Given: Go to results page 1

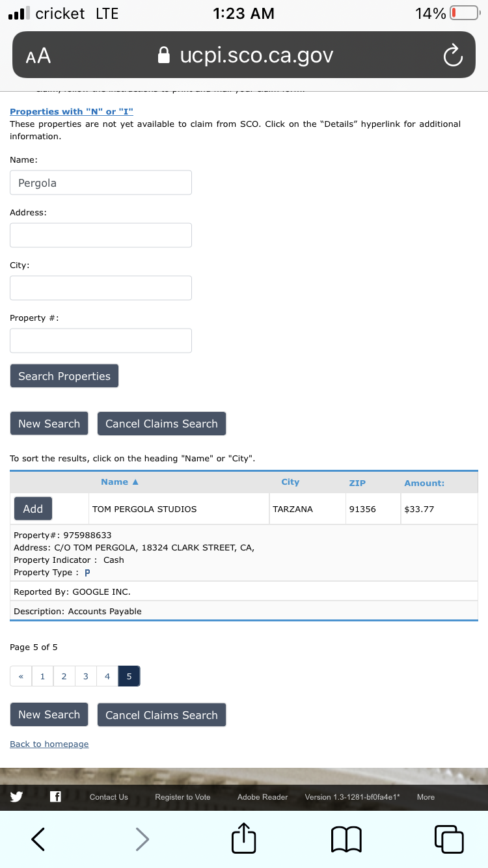Looking at the screenshot, I should [42, 676].
